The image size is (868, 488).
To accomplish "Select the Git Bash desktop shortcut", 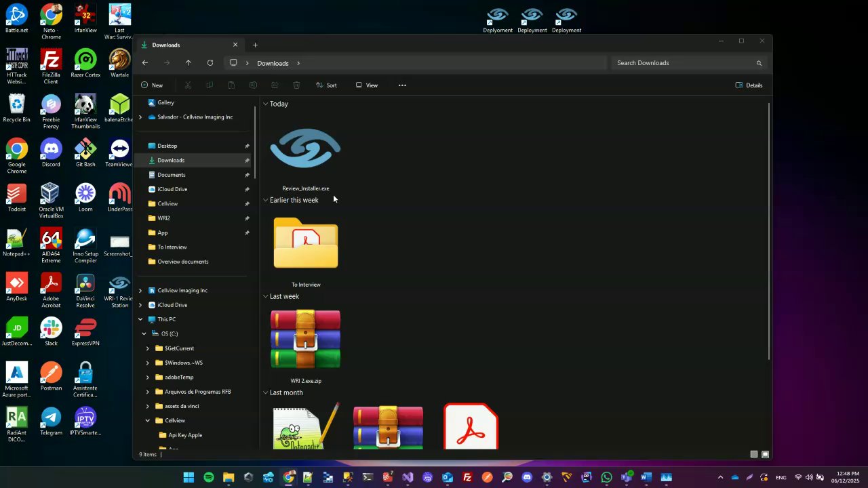I will [85, 153].
